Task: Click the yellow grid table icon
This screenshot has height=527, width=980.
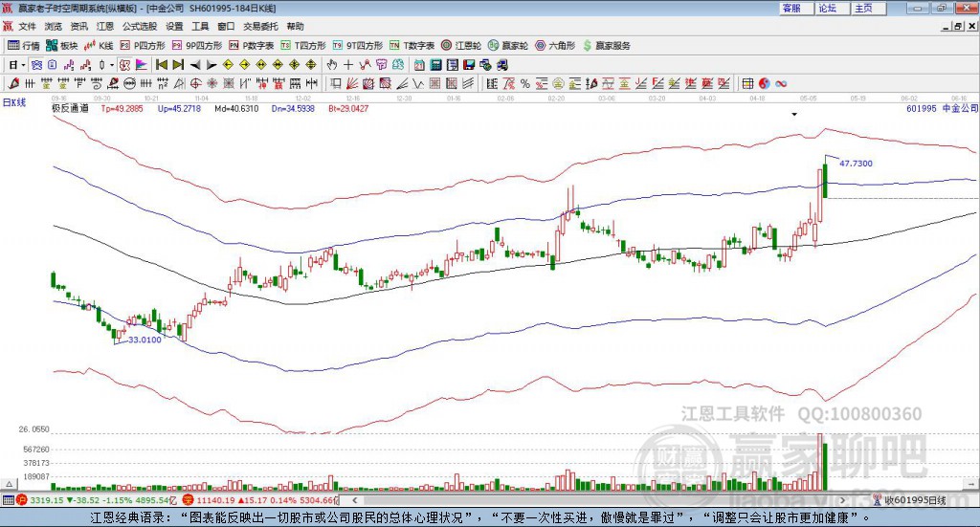Action: [x=747, y=83]
